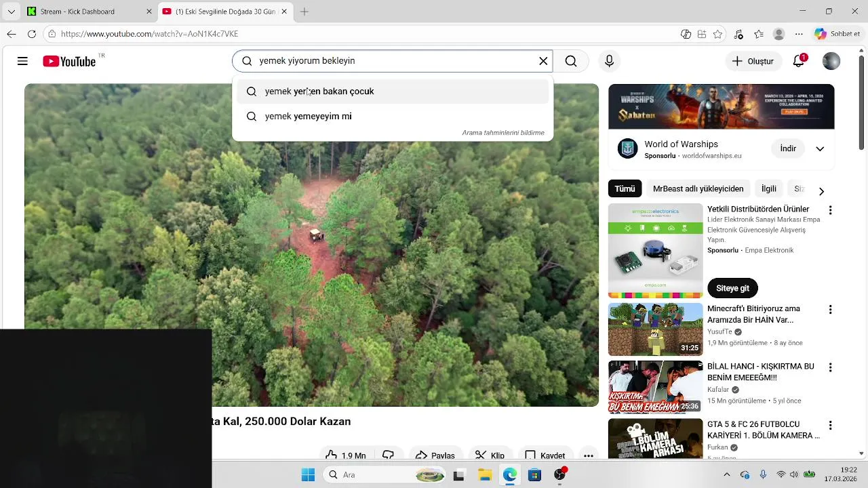The image size is (868, 488).
Task: Open Edge media control music icon
Action: [738, 34]
